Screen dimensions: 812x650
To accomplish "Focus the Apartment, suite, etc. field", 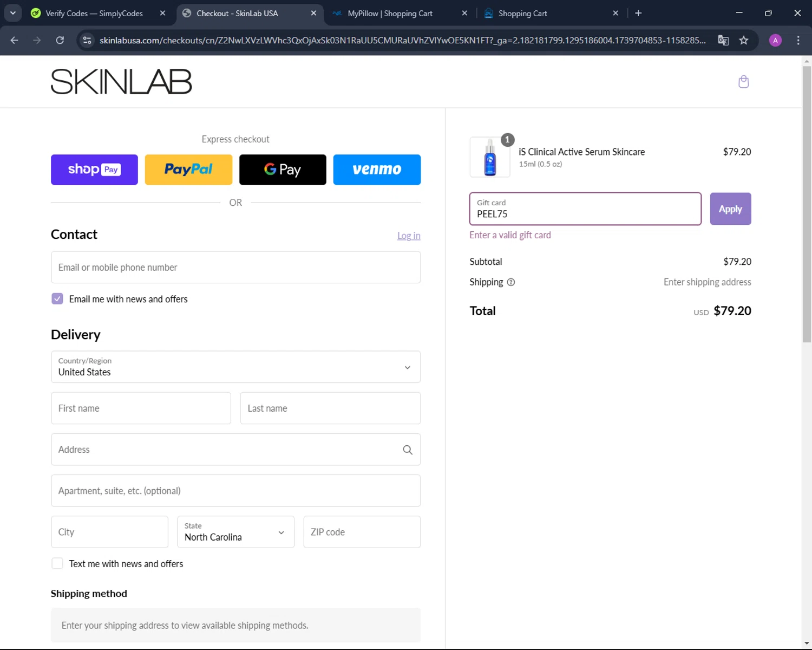I will tap(235, 491).
